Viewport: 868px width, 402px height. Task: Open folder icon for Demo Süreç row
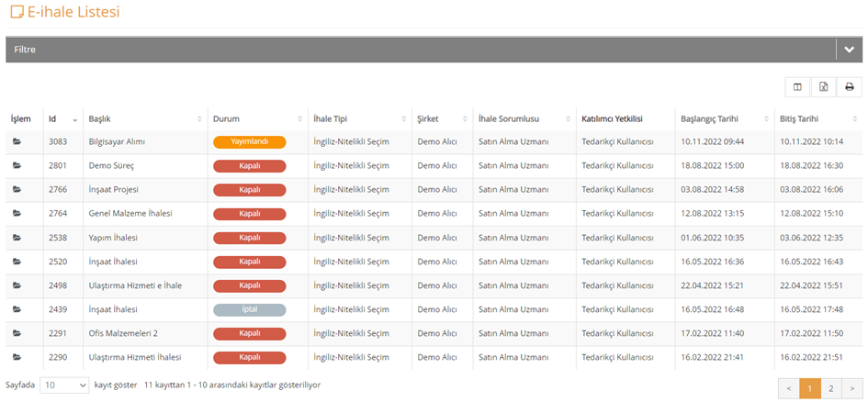(x=17, y=166)
